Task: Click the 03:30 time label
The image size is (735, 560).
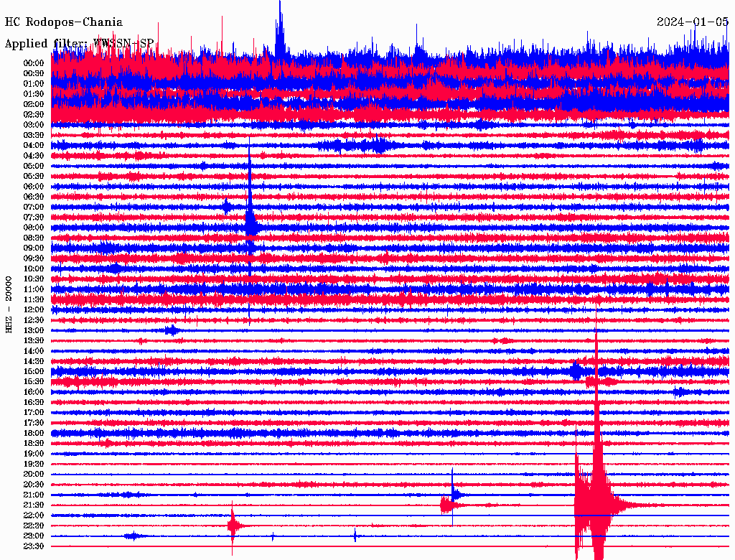Action: (34, 136)
